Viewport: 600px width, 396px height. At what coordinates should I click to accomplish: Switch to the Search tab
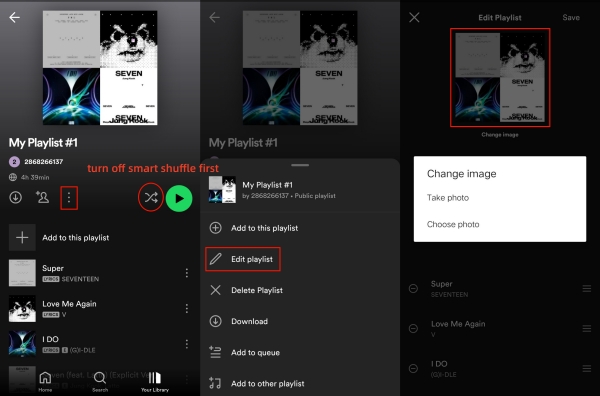pos(100,381)
